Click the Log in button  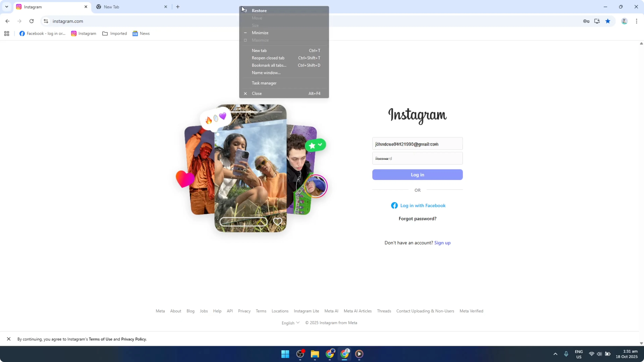pyautogui.click(x=417, y=175)
